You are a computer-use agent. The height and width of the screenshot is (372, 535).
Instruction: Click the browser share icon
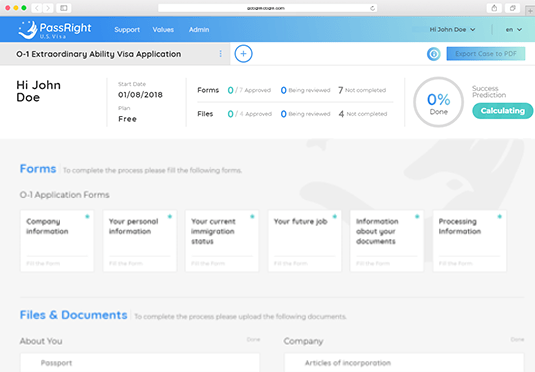494,8
